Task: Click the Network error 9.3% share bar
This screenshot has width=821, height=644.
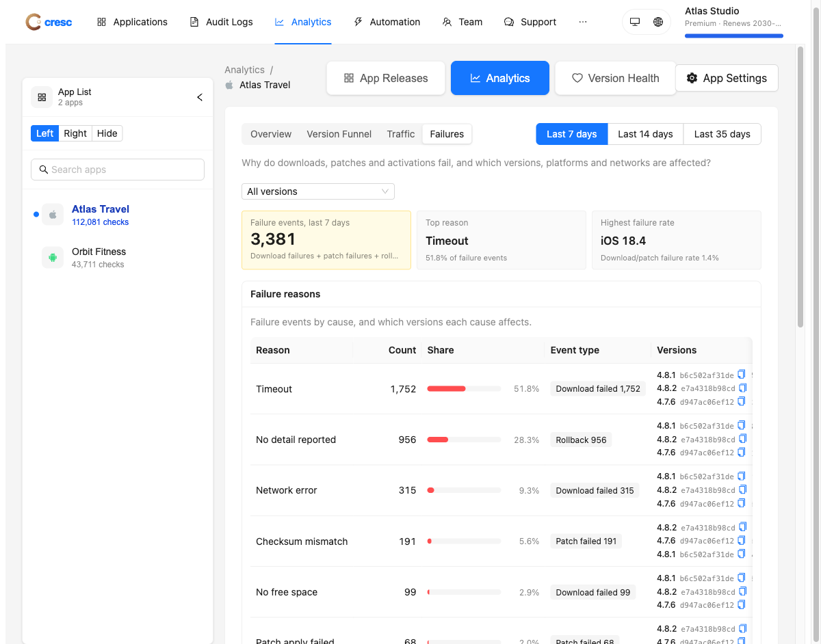Action: [464, 490]
